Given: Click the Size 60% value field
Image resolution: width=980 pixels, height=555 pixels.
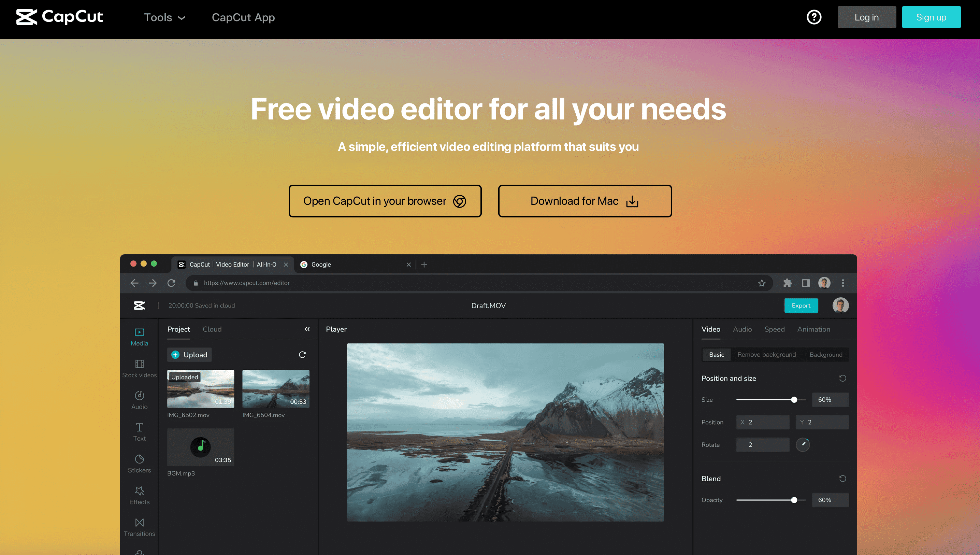Looking at the screenshot, I should [830, 399].
